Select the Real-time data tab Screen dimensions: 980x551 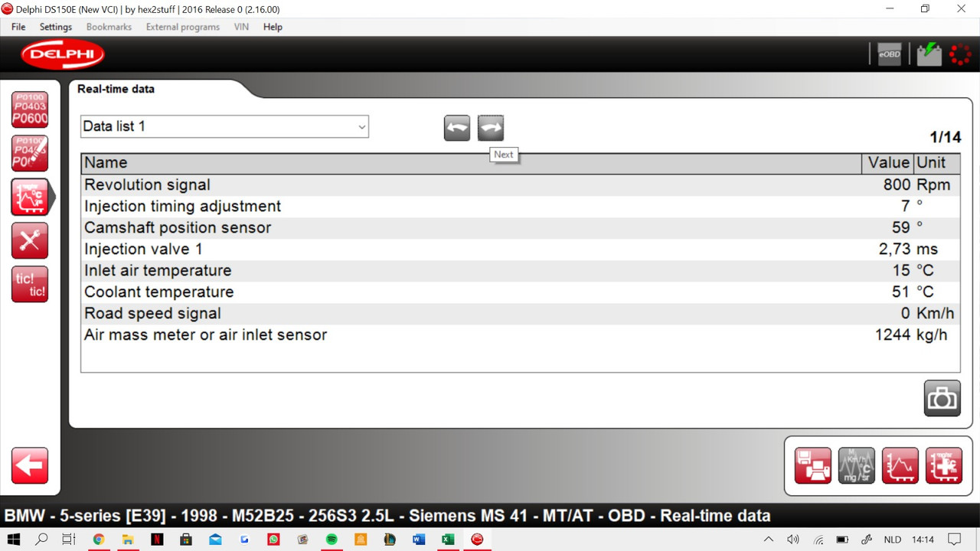click(x=116, y=89)
